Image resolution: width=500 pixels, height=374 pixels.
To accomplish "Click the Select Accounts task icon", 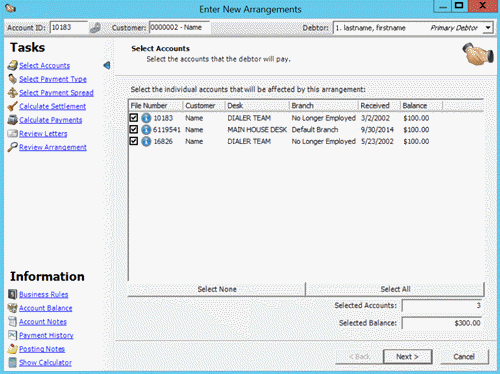I will (x=13, y=65).
